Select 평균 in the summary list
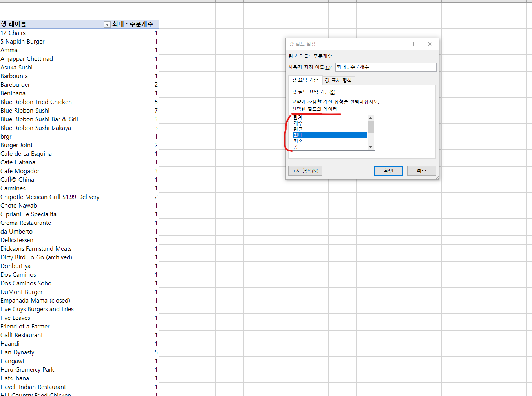532x396 pixels. point(330,129)
